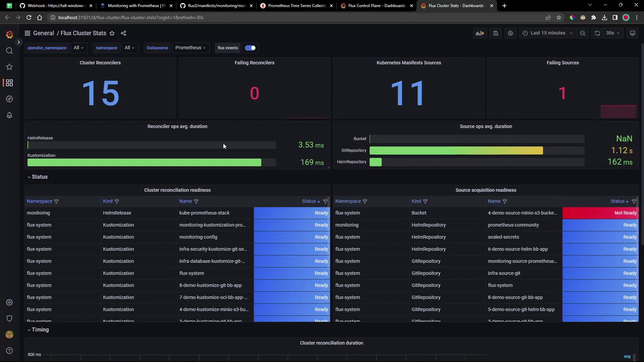Image resolution: width=644 pixels, height=362 pixels.
Task: Filter Namespace column in source acquisition table
Action: [x=365, y=201]
